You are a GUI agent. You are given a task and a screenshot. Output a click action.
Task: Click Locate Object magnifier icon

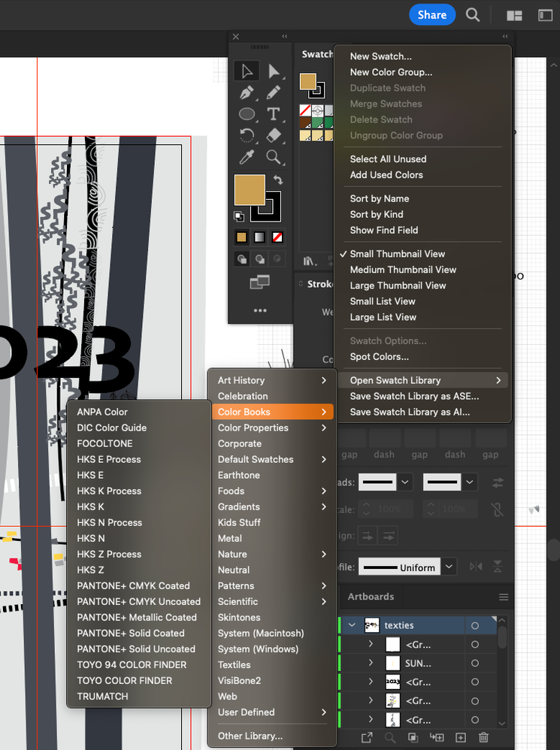pos(390,737)
